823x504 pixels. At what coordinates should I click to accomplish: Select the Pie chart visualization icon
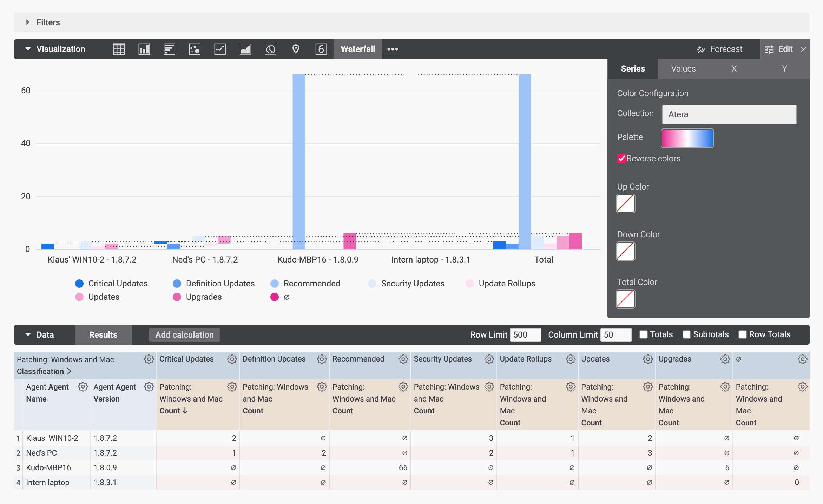pos(270,49)
